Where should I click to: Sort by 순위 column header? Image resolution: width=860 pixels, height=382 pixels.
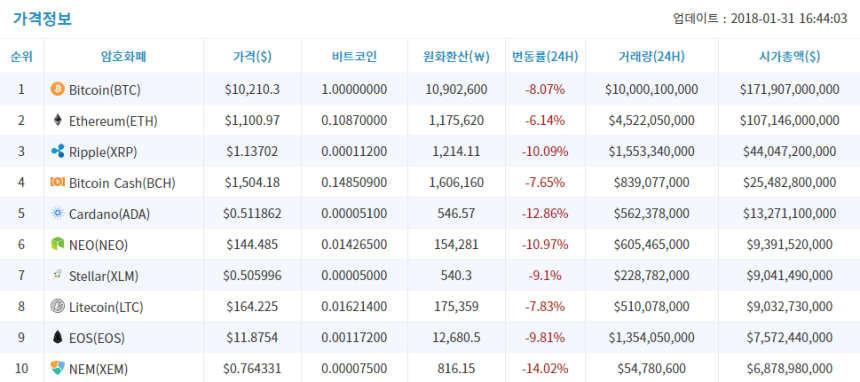pos(21,56)
